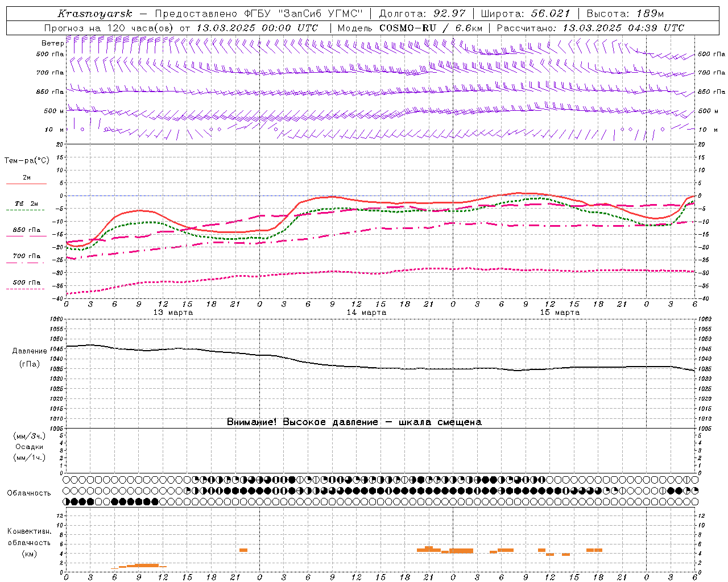Click the long black surface pressure curve

380,367
